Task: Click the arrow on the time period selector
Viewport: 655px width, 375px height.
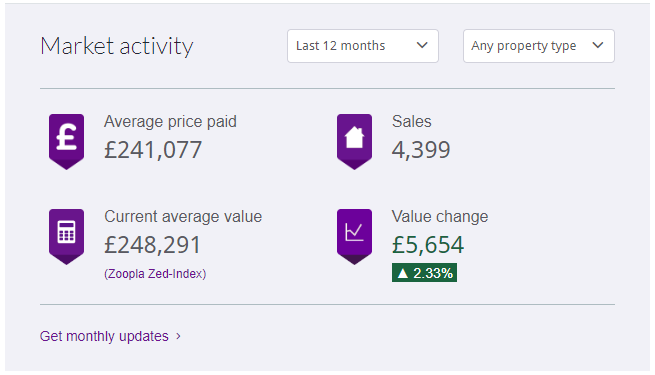Action: (422, 45)
